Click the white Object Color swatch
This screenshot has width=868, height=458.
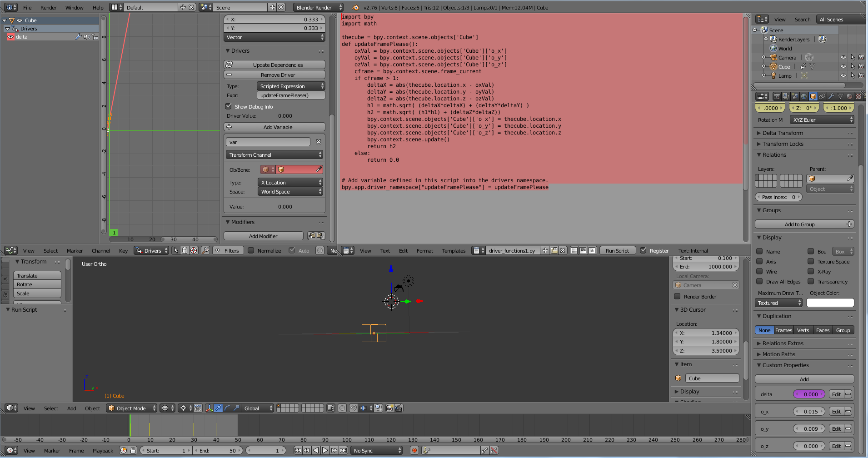click(830, 303)
